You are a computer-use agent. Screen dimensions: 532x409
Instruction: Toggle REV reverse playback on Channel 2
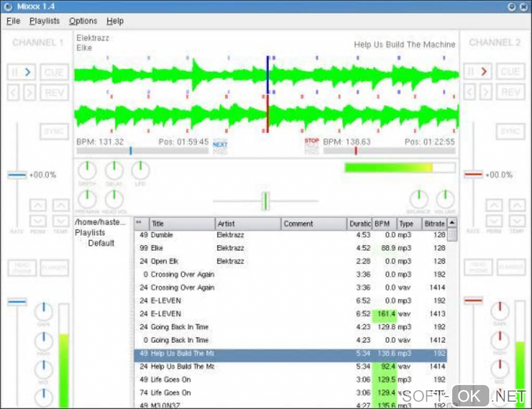511,93
